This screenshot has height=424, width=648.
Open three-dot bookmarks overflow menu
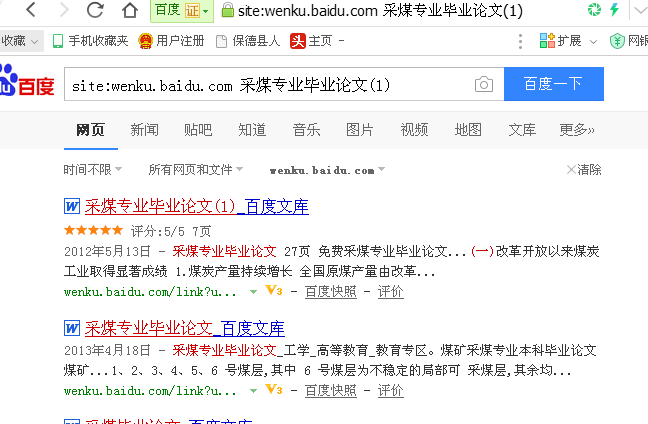pos(520,41)
